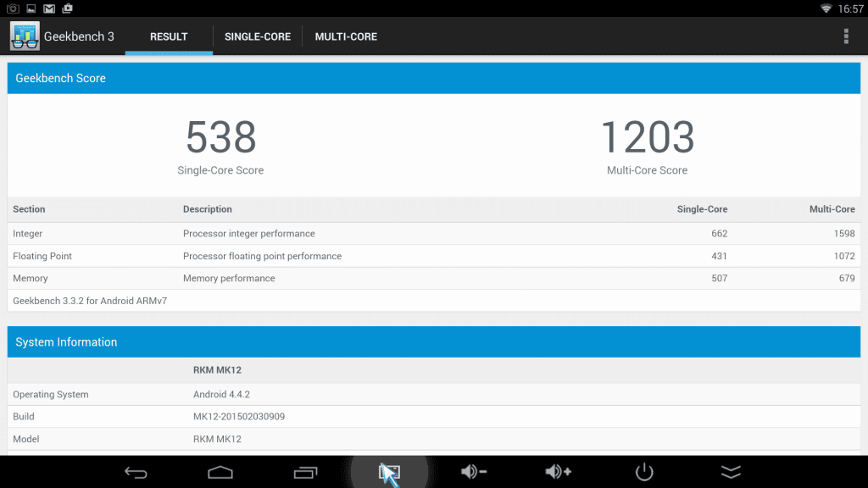
Task: Open the briefcase notification icon in the status bar
Action: 68,8
